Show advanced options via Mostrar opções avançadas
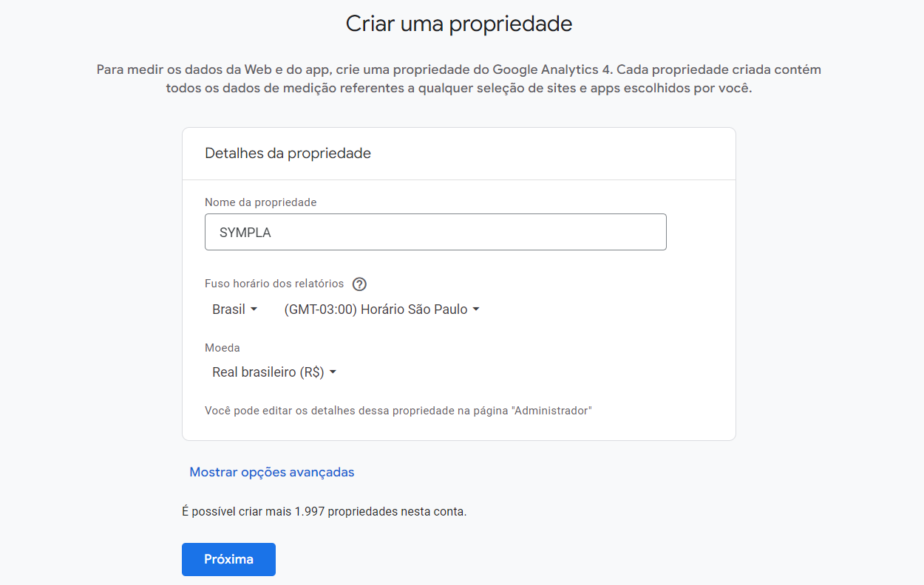The width and height of the screenshot is (924, 585). 272,472
